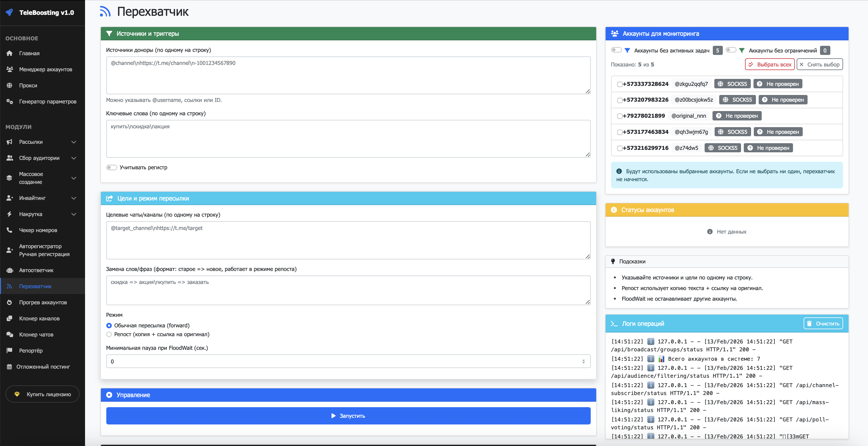Click the globe icon beside Прокси
The height and width of the screenshot is (446, 868).
coord(9,86)
